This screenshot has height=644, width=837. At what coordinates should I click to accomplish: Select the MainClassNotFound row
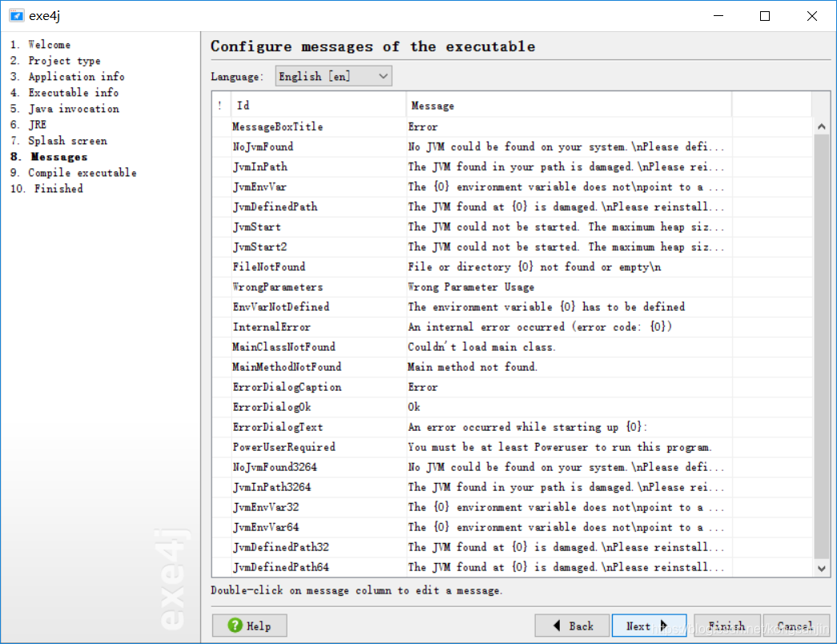[x=513, y=347]
